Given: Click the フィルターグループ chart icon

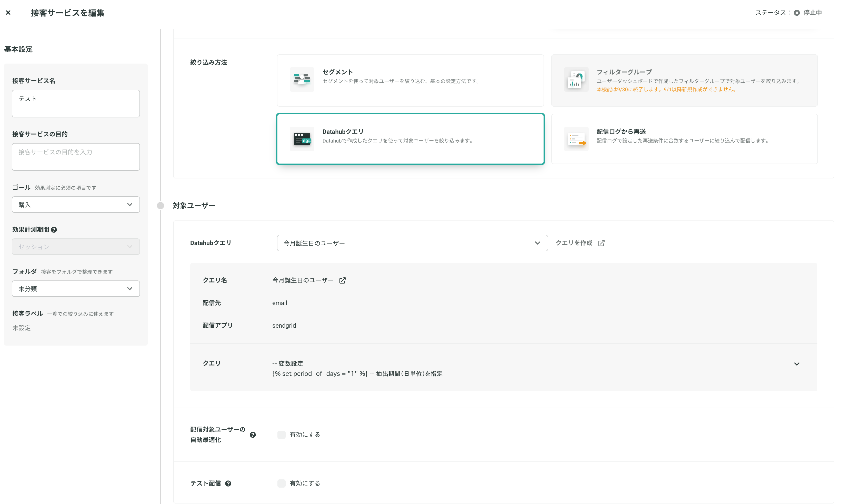Looking at the screenshot, I should pos(576,79).
